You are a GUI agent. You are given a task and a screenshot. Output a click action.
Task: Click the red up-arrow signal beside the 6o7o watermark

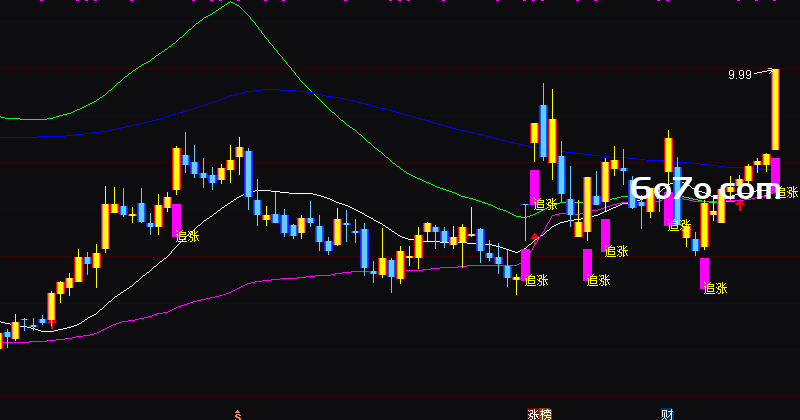point(740,205)
